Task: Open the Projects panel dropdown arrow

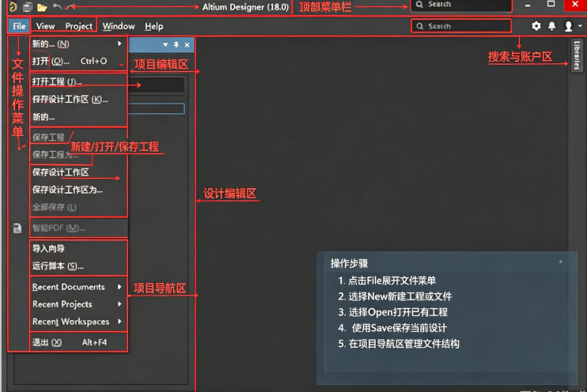Action: (165, 44)
